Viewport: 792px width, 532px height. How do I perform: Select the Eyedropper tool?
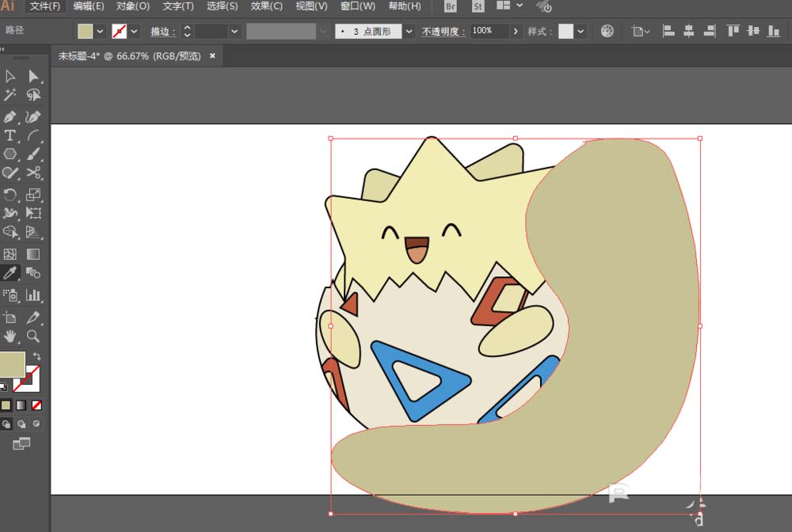[x=10, y=273]
